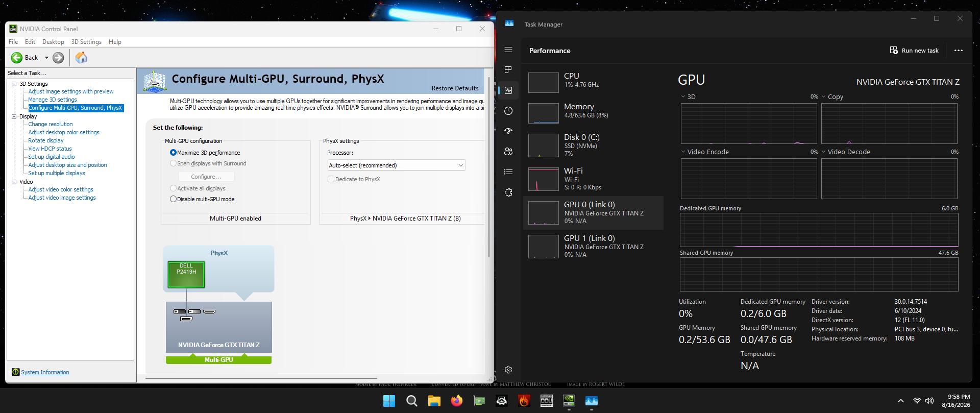980x413 pixels.
Task: Click the Configure... button for Surround
Action: tap(206, 177)
